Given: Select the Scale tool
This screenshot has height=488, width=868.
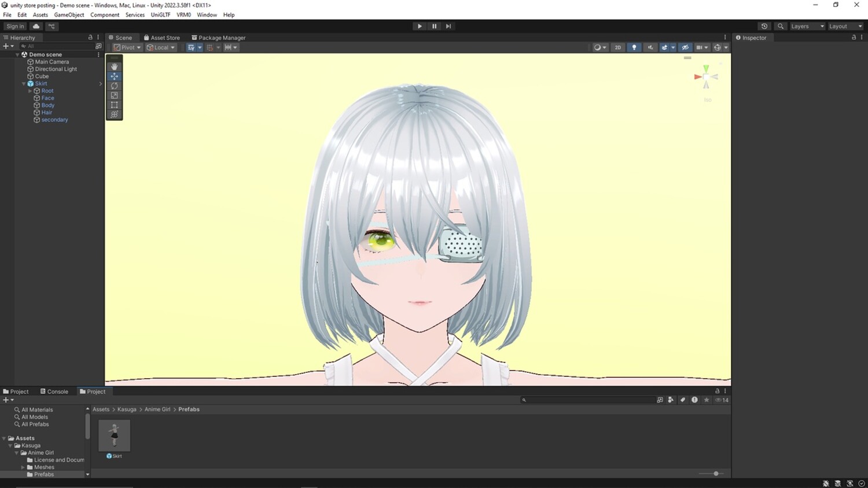Looking at the screenshot, I should pyautogui.click(x=115, y=95).
